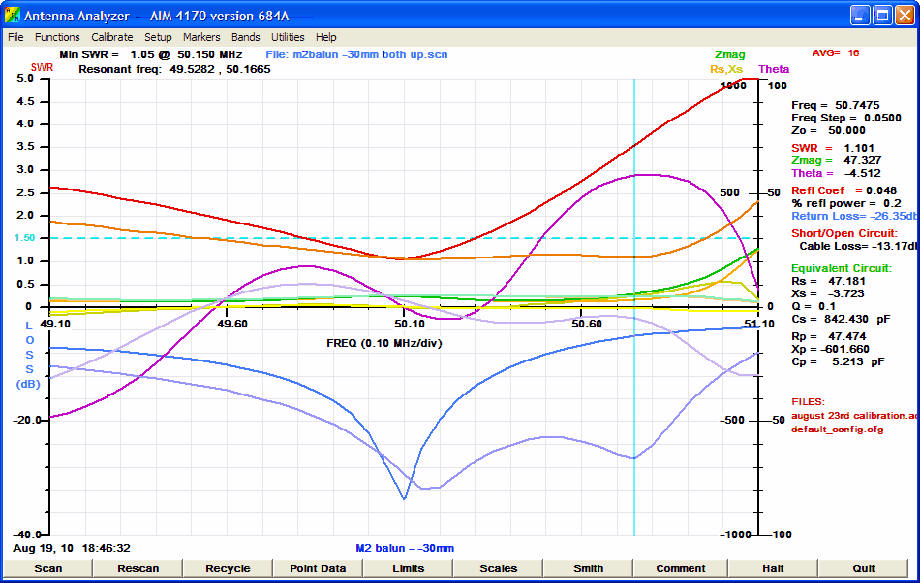920x583 pixels.
Task: Click the Resonant freq values text
Action: (x=174, y=69)
